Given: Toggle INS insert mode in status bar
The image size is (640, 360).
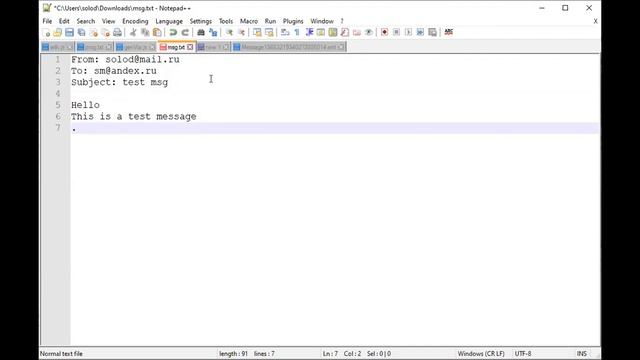Looking at the screenshot, I should [x=582, y=354].
